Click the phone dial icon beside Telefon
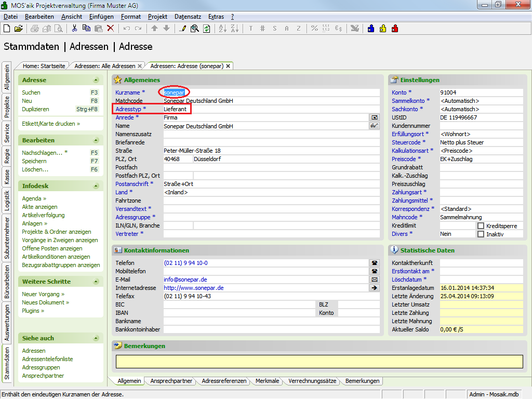The height and width of the screenshot is (399, 532). click(x=374, y=263)
